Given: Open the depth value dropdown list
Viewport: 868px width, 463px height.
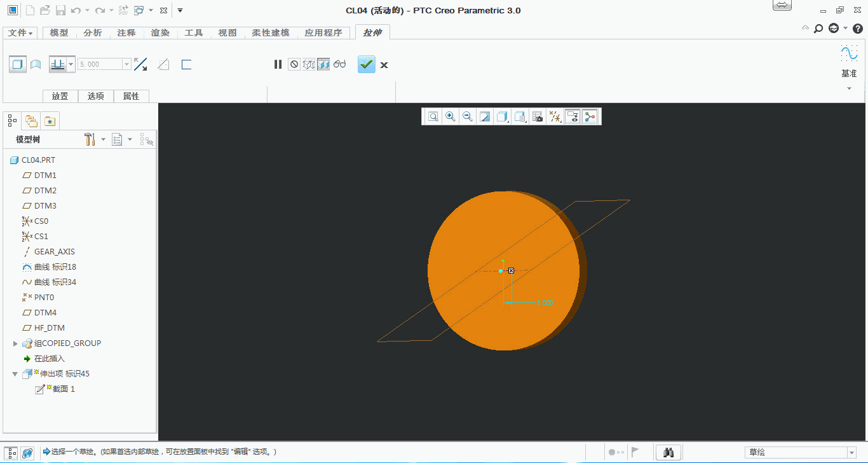Looking at the screenshot, I should click(x=127, y=64).
